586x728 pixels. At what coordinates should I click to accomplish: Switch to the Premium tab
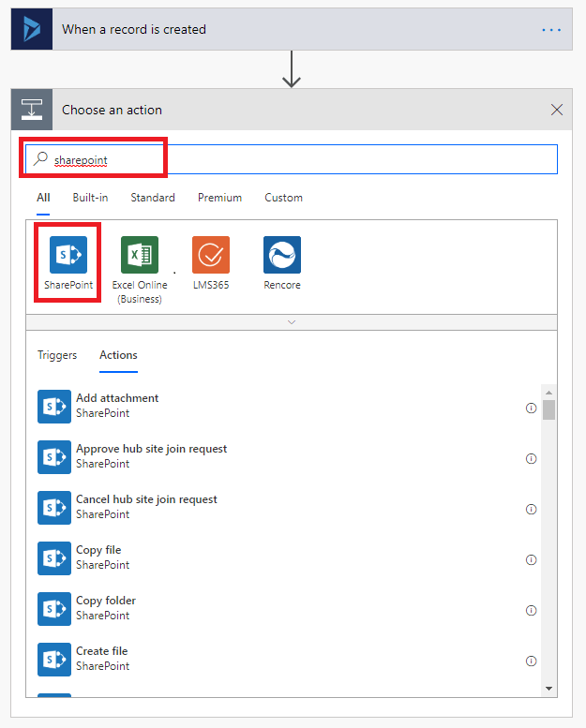click(219, 198)
